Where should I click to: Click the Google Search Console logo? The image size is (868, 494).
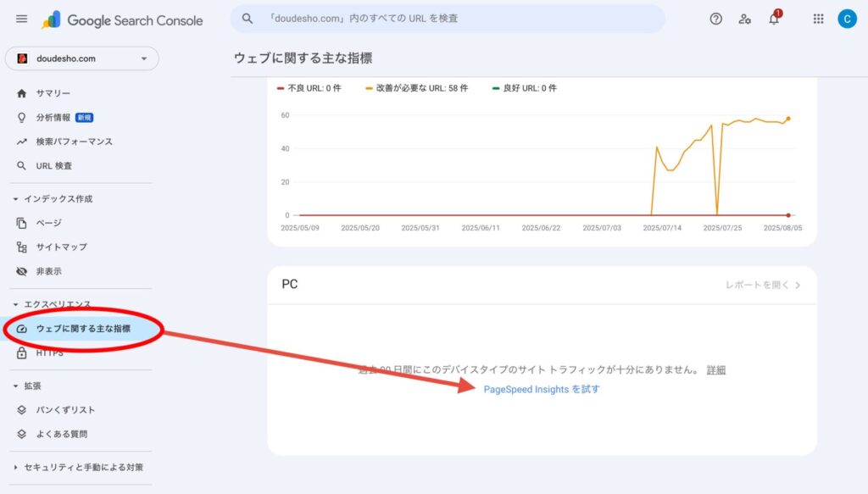click(x=123, y=19)
